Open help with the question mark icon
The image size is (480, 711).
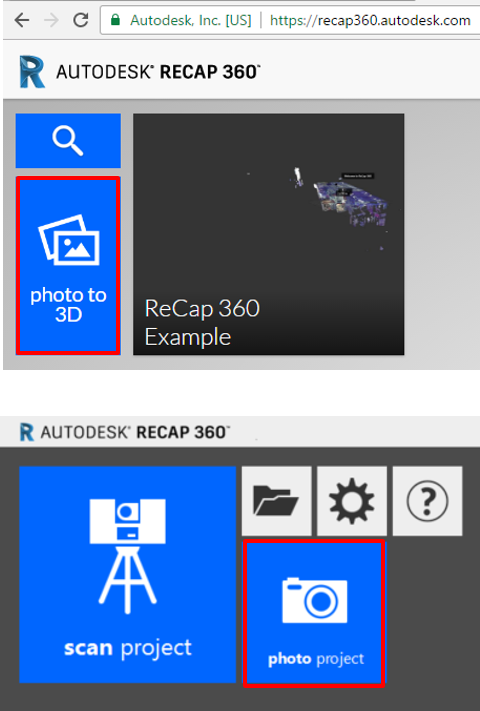tap(427, 501)
